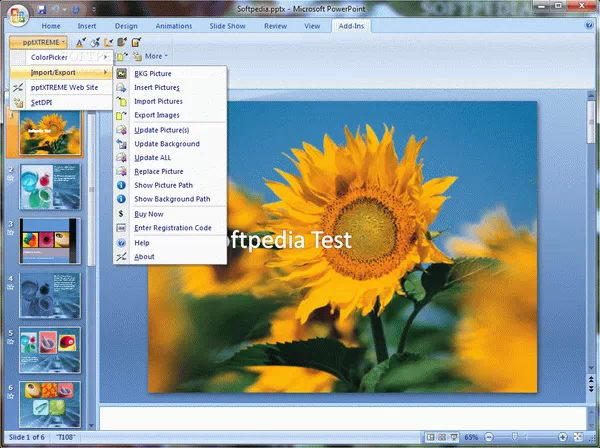This screenshot has height=448, width=600.
Task: Click the Buy Now dollar icon
Action: [121, 214]
